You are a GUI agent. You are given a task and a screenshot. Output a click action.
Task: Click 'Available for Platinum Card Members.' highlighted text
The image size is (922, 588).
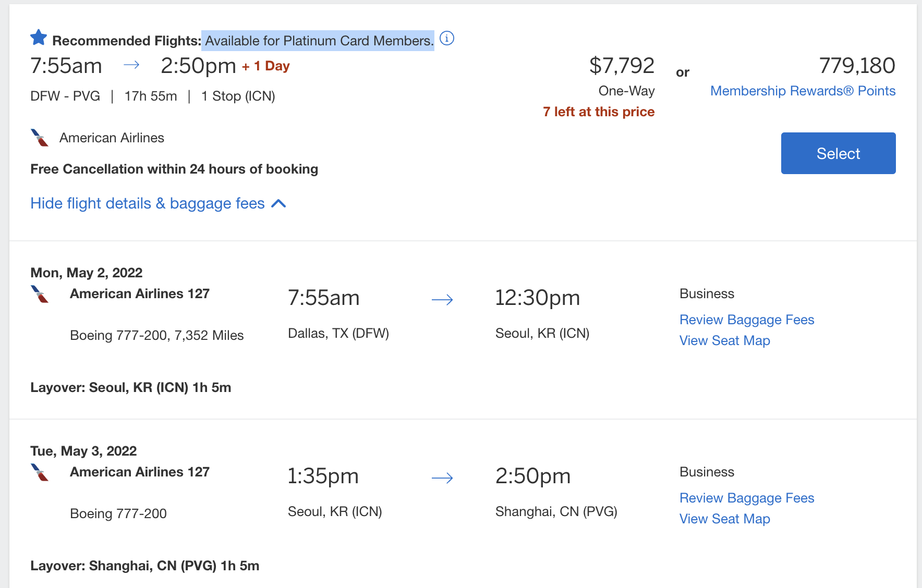319,41
